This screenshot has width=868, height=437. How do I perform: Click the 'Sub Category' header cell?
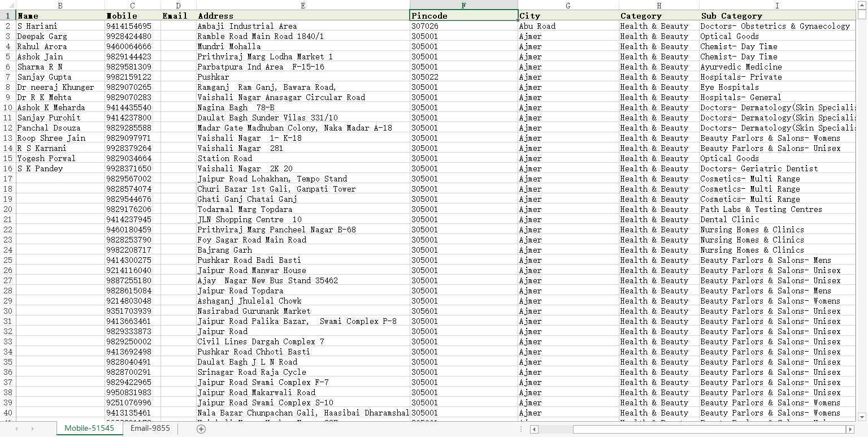point(778,16)
